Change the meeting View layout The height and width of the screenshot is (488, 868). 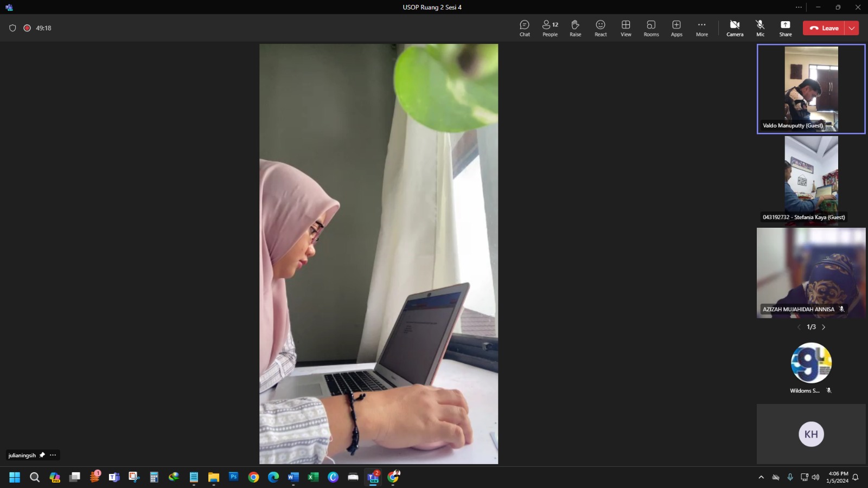click(626, 28)
